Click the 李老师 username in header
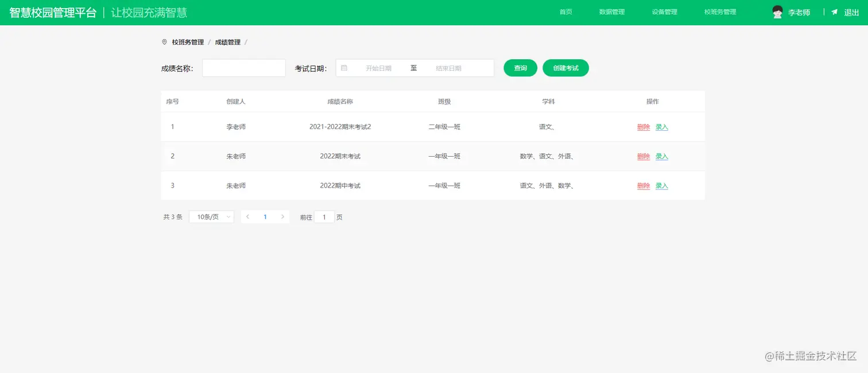 799,13
